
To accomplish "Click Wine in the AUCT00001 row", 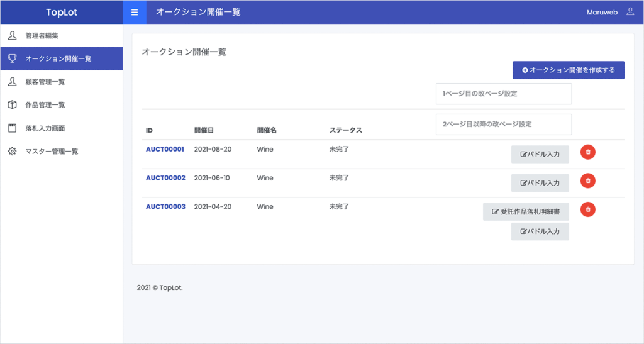I will [x=265, y=150].
